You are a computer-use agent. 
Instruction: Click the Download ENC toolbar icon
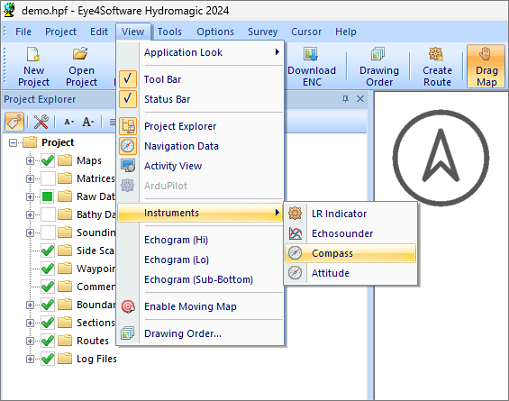(311, 54)
